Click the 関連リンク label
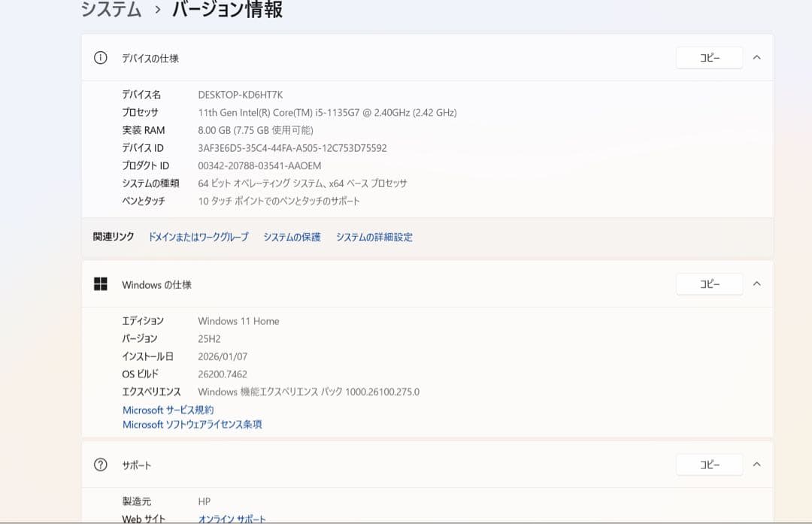The width and height of the screenshot is (812, 524). click(114, 237)
